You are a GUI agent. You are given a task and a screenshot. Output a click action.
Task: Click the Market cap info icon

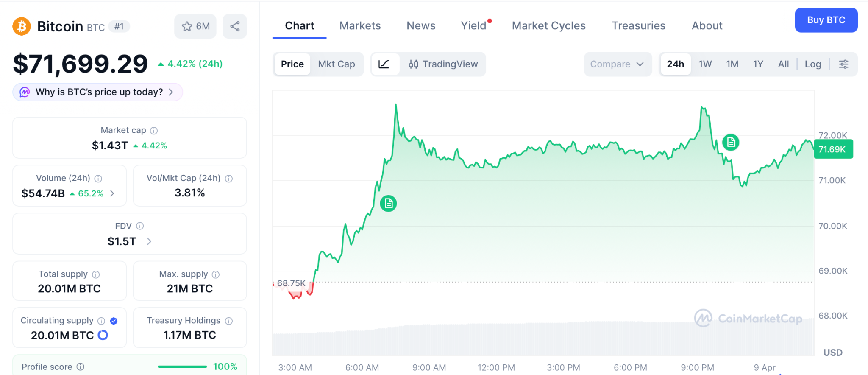154,131
